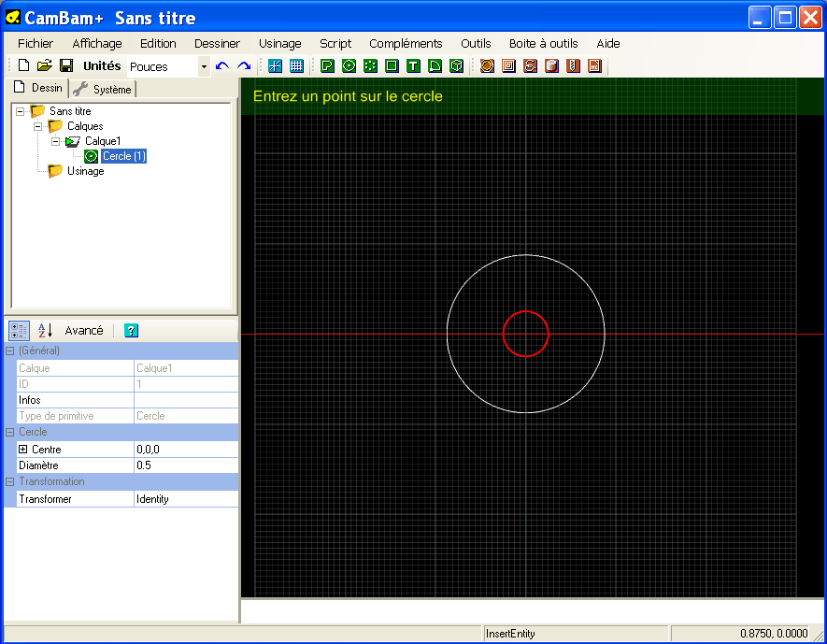This screenshot has width=827, height=644.
Task: Toggle snap to objects icon
Action: (x=275, y=66)
